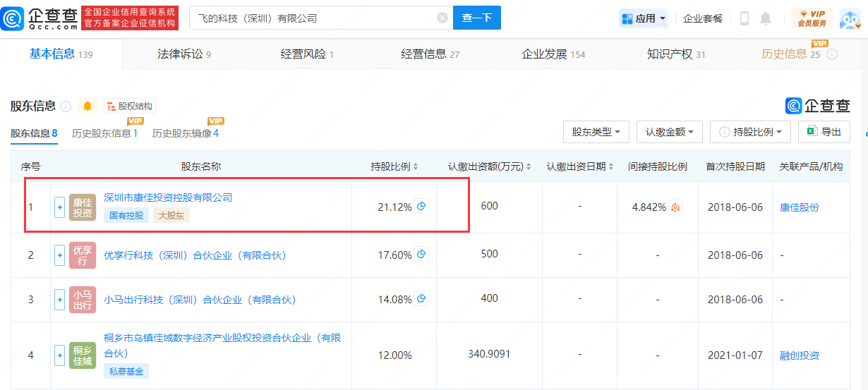The width and height of the screenshot is (868, 390).
Task: Click the 导出 export button
Action: tap(824, 132)
